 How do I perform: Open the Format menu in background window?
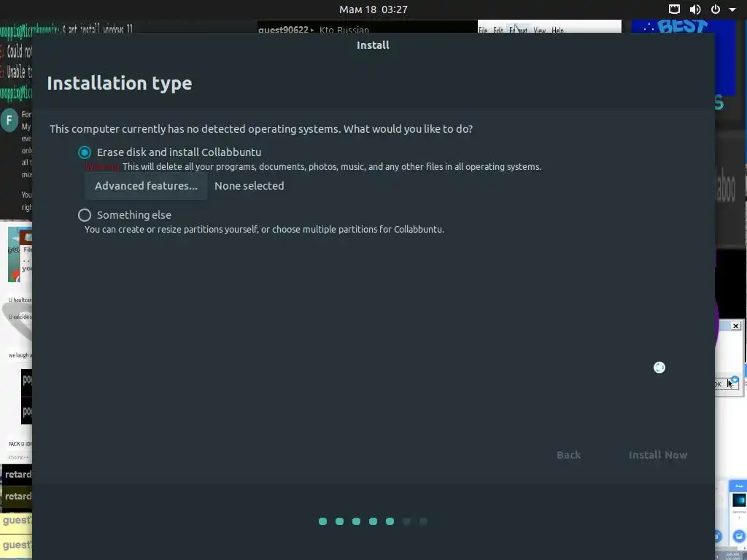click(x=518, y=30)
